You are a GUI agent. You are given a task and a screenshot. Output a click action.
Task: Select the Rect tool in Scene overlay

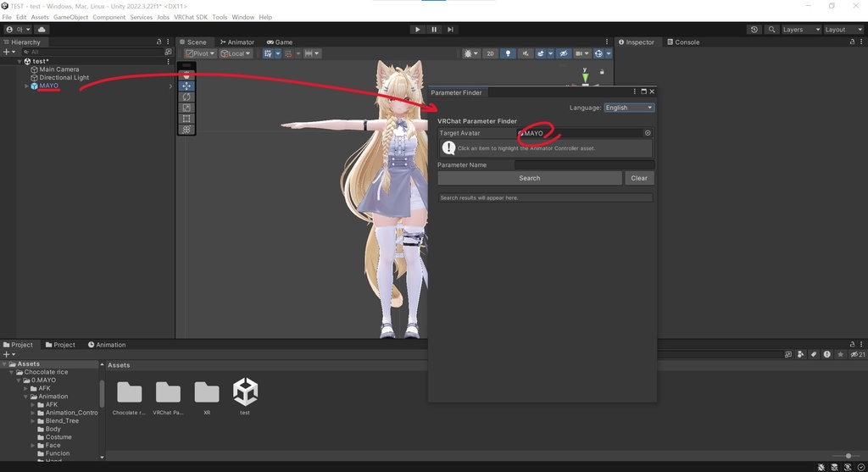click(x=186, y=119)
